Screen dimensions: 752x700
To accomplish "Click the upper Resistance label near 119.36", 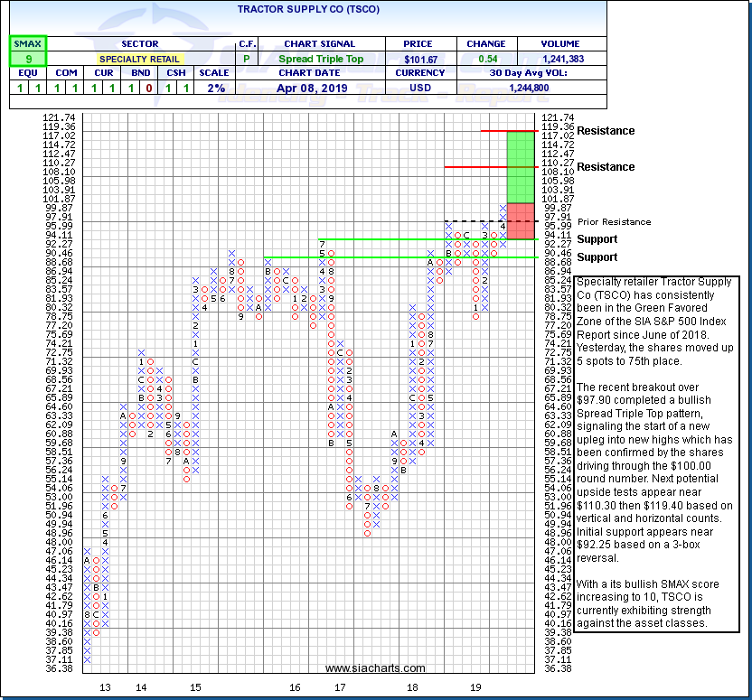I will click(606, 131).
